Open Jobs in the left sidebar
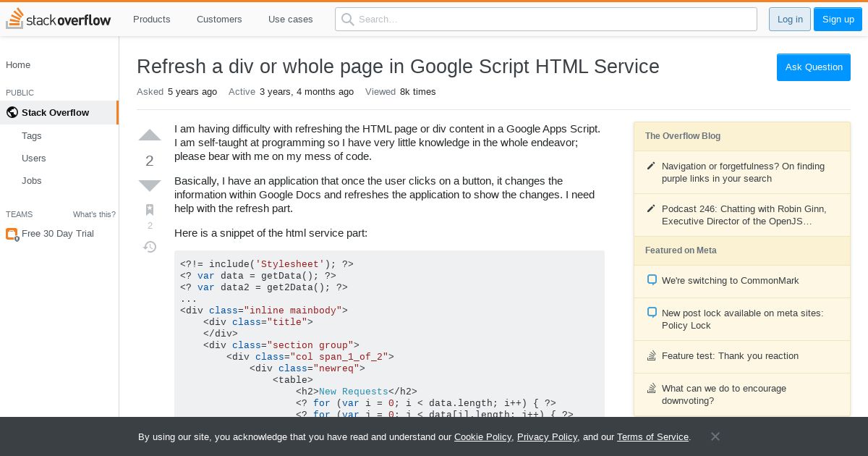 [32, 180]
